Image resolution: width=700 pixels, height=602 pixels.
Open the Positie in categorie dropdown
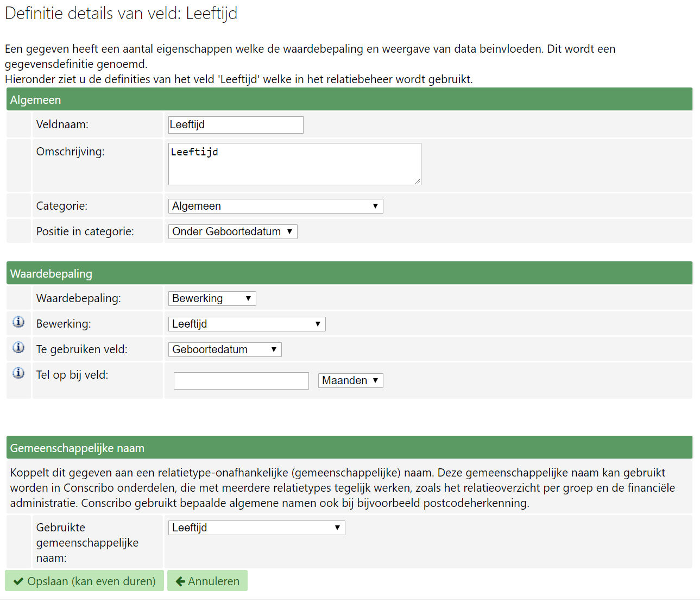(x=232, y=232)
